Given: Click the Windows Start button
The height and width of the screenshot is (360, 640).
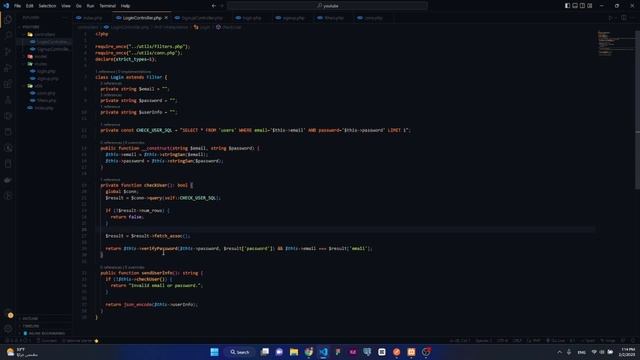Looking at the screenshot, I should coord(214,352).
